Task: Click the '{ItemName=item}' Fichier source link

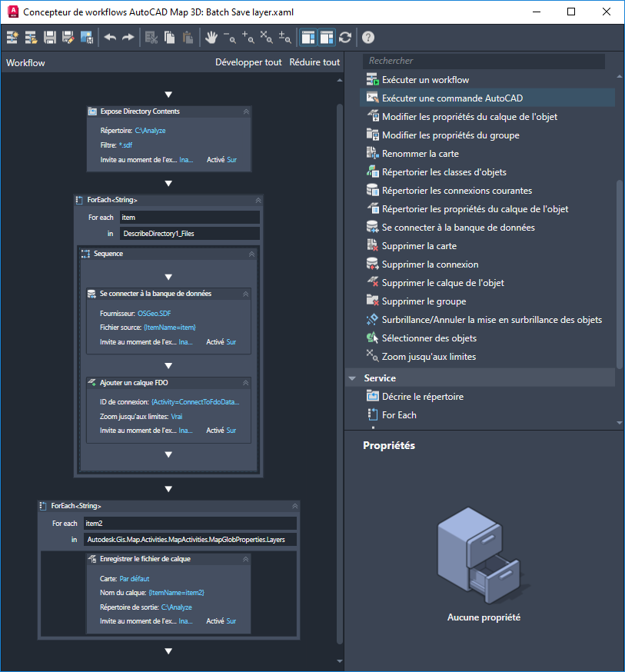Action: click(170, 328)
